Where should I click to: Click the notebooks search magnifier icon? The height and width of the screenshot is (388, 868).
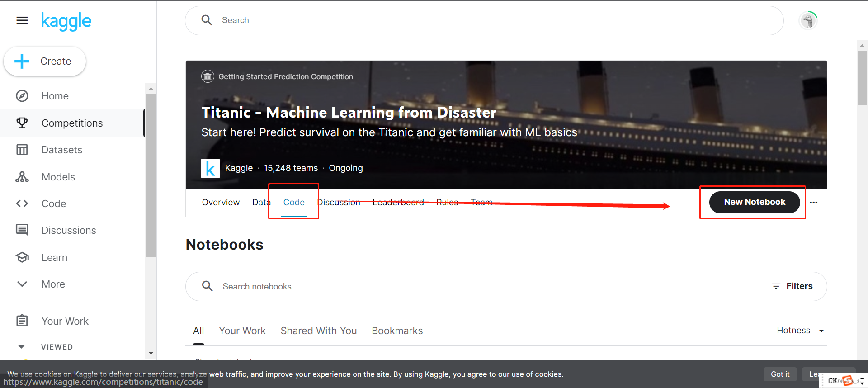pyautogui.click(x=208, y=286)
